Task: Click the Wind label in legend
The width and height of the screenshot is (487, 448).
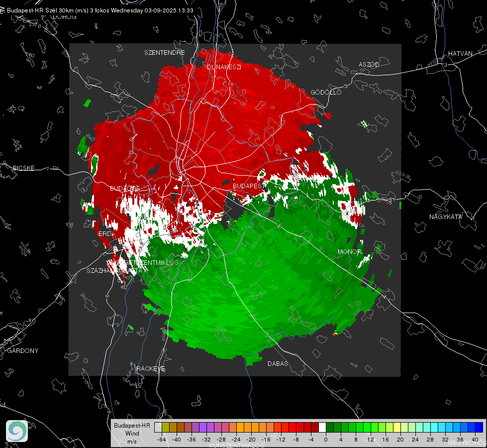Action: coord(132,434)
